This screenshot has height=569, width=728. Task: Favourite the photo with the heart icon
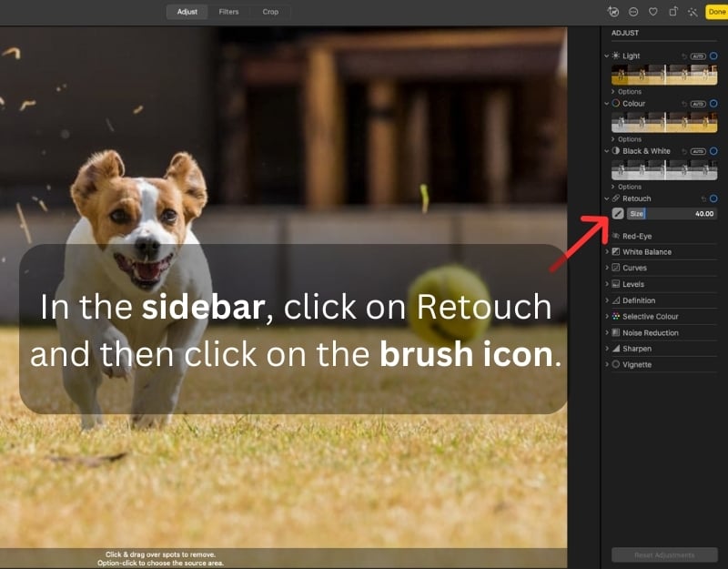(652, 12)
